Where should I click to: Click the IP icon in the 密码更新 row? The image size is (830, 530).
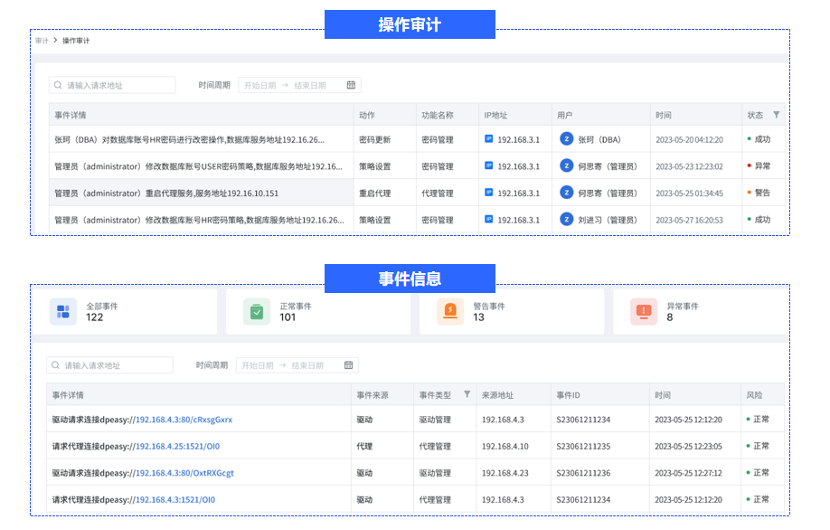(x=489, y=139)
